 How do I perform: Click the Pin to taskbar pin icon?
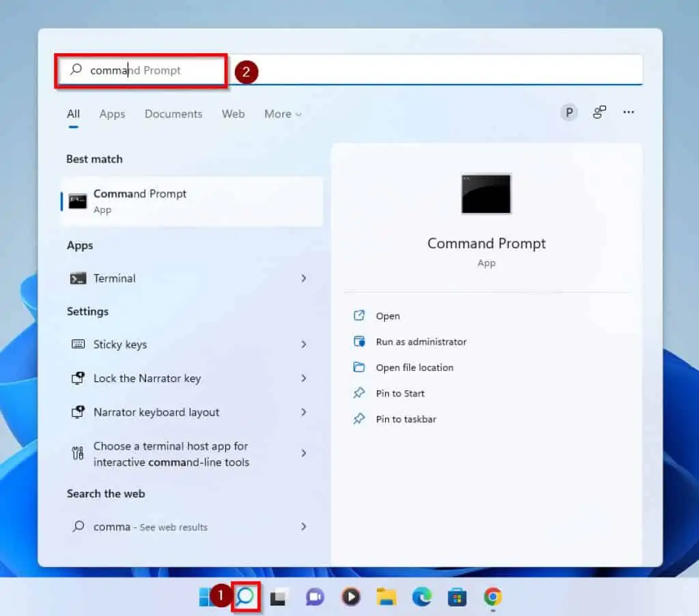(x=359, y=419)
